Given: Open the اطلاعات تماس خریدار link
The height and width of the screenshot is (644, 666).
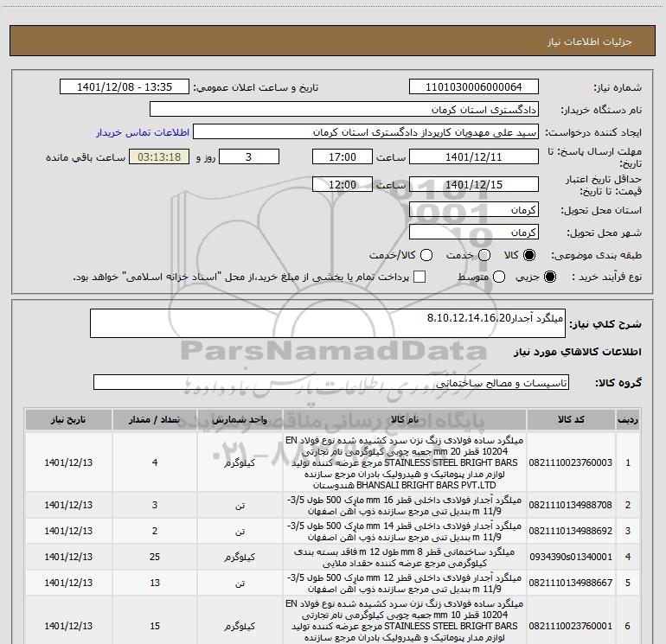Looking at the screenshot, I should tap(143, 132).
